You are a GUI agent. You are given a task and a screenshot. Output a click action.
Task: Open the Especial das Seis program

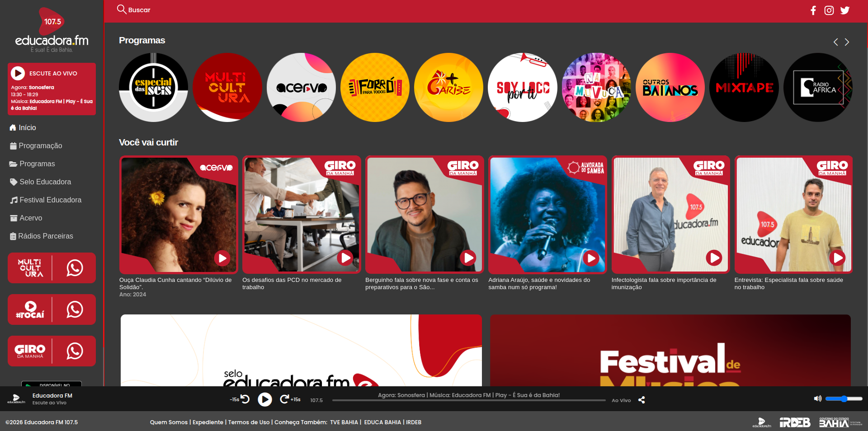pyautogui.click(x=154, y=87)
